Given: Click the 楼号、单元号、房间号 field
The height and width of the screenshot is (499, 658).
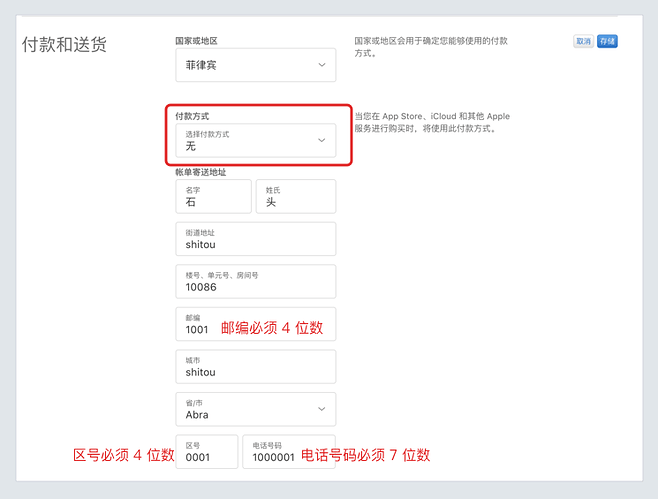Looking at the screenshot, I should [x=256, y=281].
